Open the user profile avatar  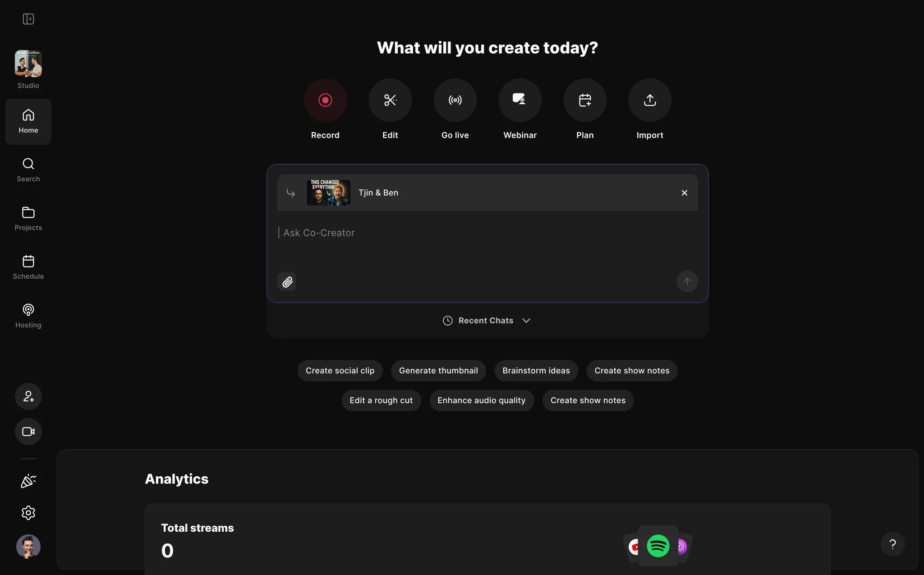coord(28,547)
